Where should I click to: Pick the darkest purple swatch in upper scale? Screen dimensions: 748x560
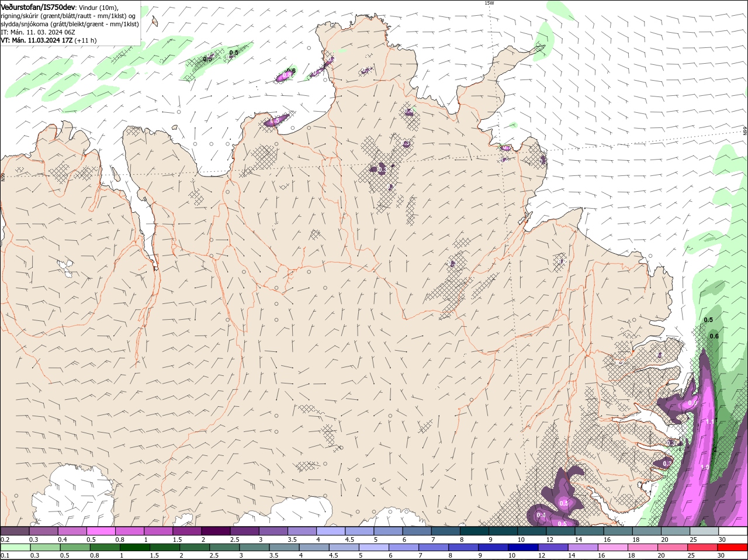point(216,531)
